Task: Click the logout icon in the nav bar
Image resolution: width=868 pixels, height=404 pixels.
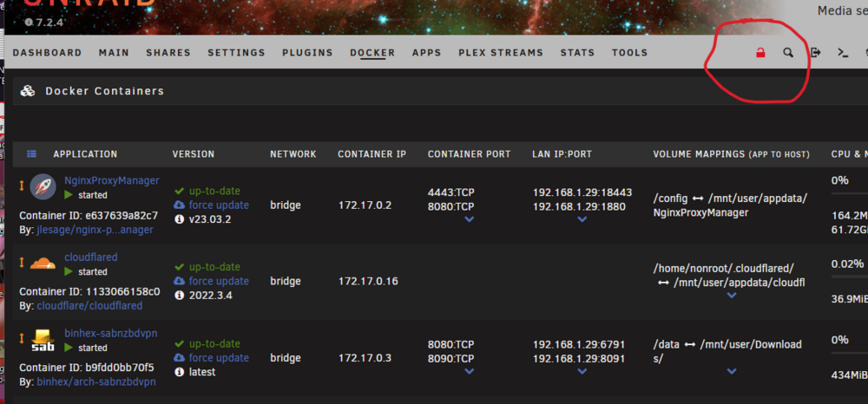Action: click(x=815, y=53)
